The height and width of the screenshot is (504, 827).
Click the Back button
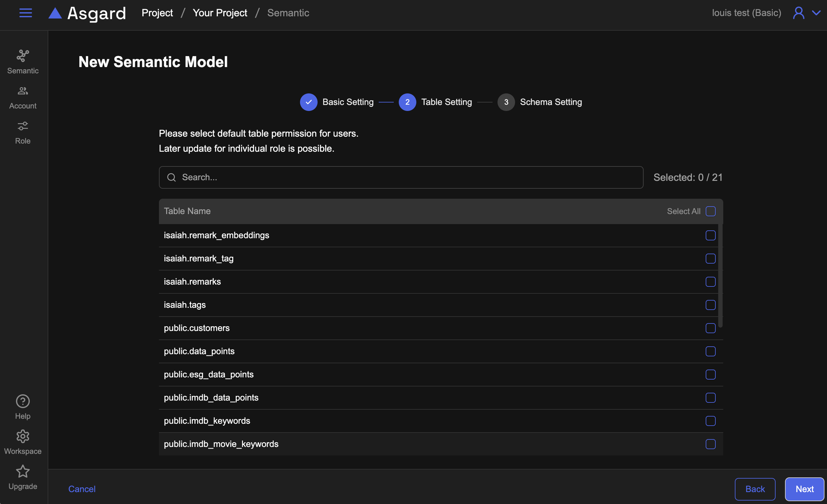(755, 489)
